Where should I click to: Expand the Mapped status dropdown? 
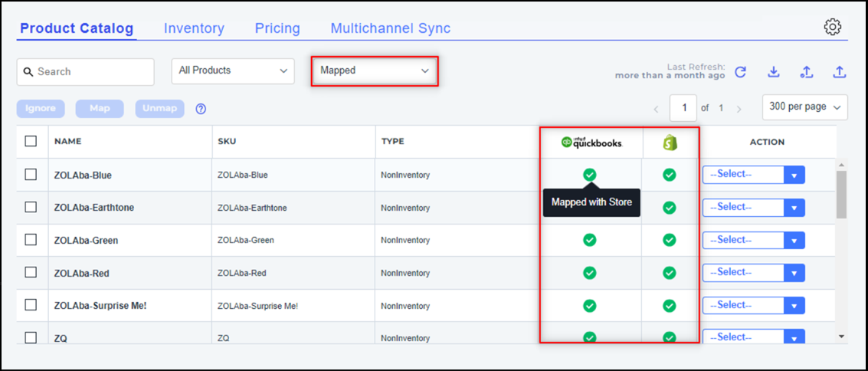click(x=375, y=71)
